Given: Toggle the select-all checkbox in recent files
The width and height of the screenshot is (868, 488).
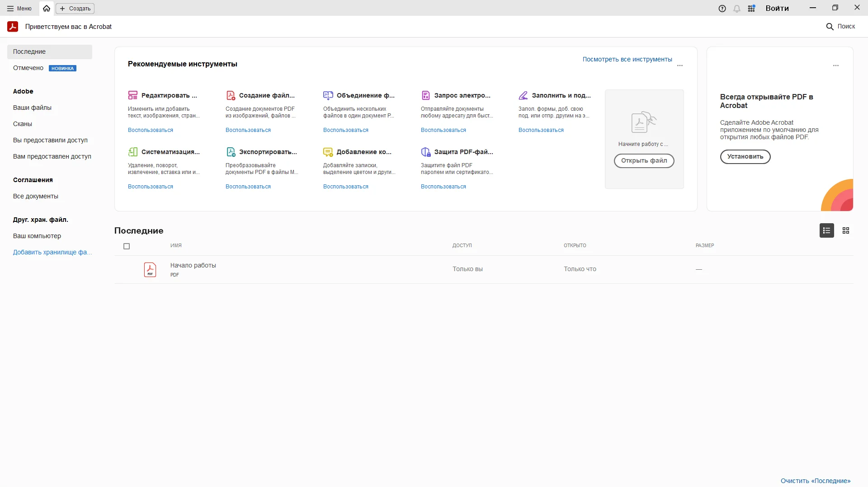Looking at the screenshot, I should [127, 246].
